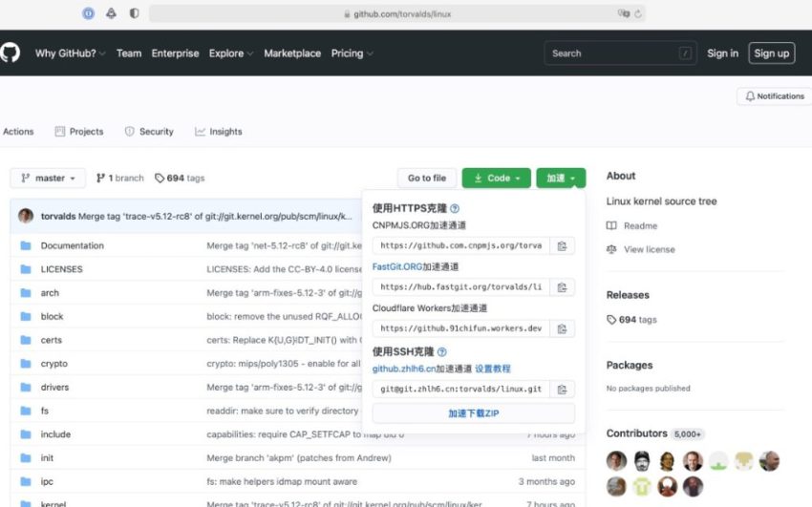Click the second contributor avatar with cap
This screenshot has width=812, height=507.
642,460
